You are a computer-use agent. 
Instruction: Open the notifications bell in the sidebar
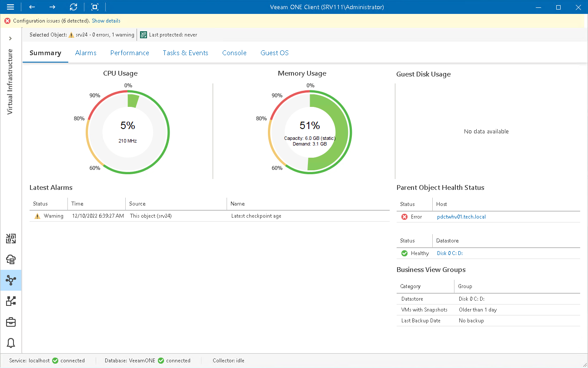click(x=11, y=343)
